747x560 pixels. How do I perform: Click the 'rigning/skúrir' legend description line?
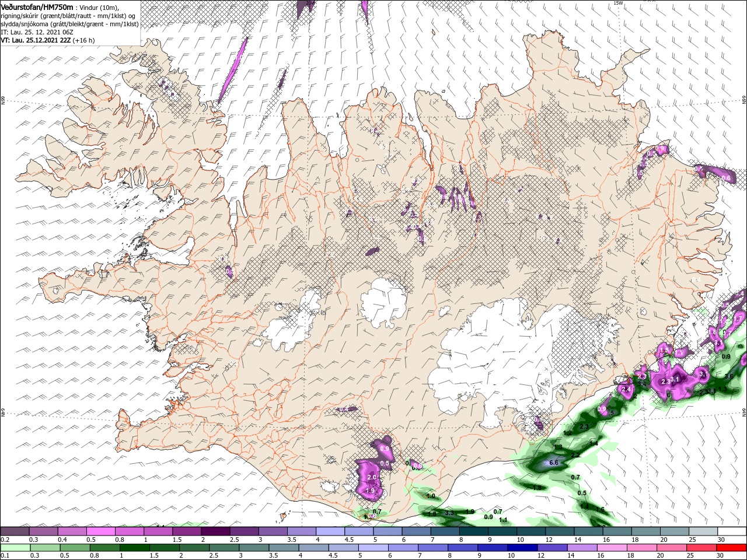[69, 15]
